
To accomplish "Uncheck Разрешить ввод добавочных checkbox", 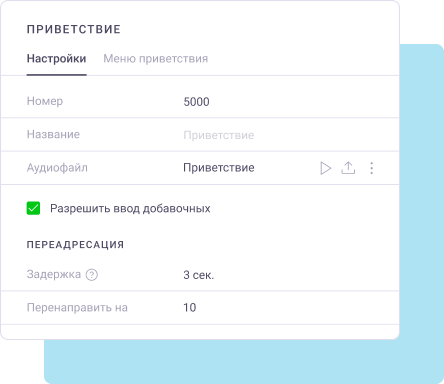I will (33, 208).
